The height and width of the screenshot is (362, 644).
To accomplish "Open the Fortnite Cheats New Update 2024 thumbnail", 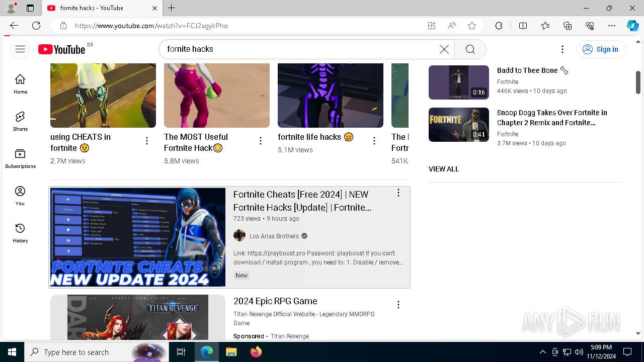I will pos(138,237).
